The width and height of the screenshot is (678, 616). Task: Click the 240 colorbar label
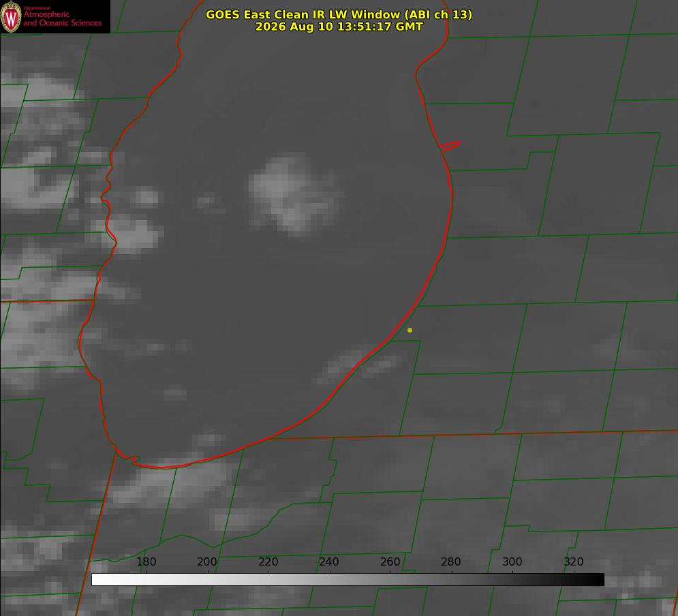point(329,561)
